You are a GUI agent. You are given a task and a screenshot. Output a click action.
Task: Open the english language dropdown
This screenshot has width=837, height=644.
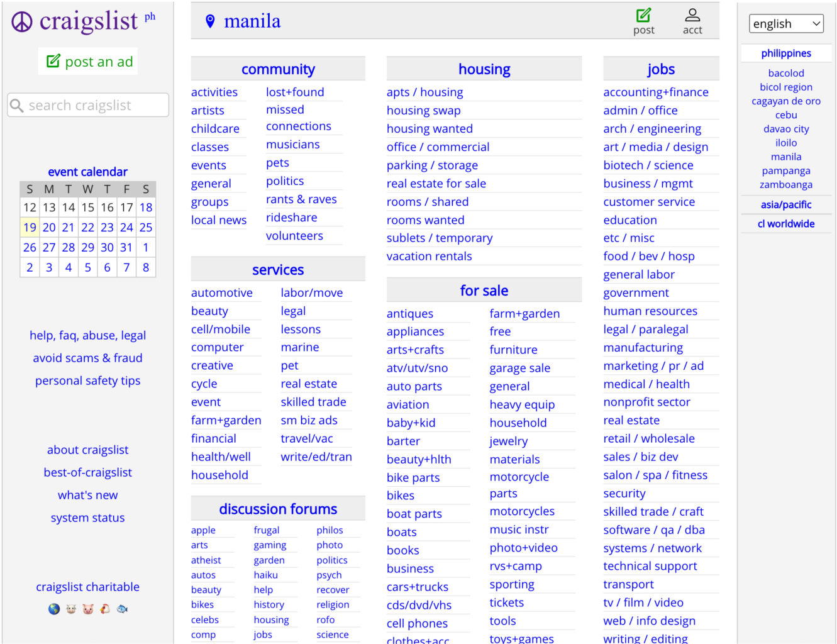(786, 24)
